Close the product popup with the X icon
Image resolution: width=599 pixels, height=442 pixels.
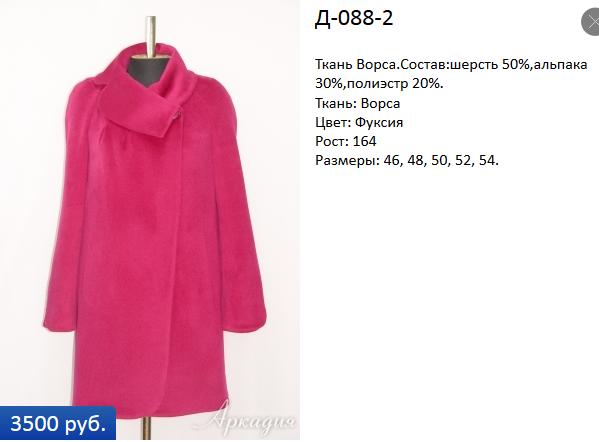pyautogui.click(x=591, y=23)
